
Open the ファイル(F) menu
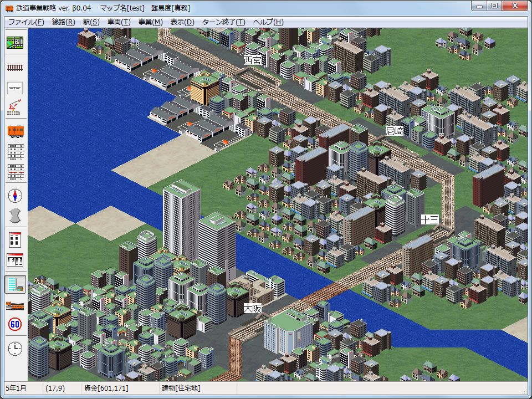pos(26,22)
